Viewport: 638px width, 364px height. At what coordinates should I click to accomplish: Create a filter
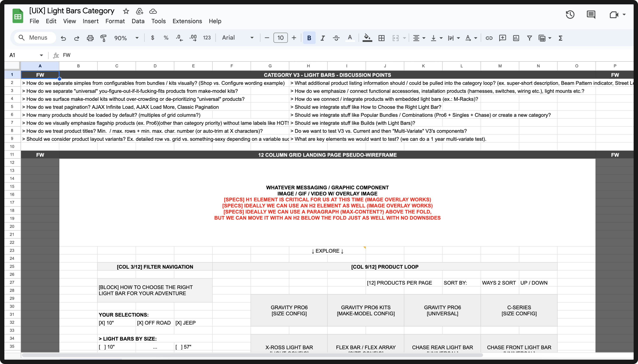click(x=529, y=38)
